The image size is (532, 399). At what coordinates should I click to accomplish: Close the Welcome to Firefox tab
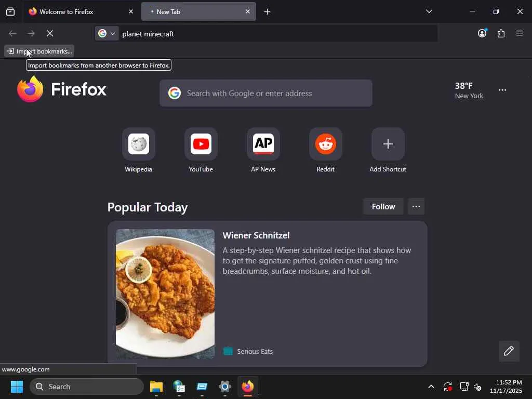point(131,11)
